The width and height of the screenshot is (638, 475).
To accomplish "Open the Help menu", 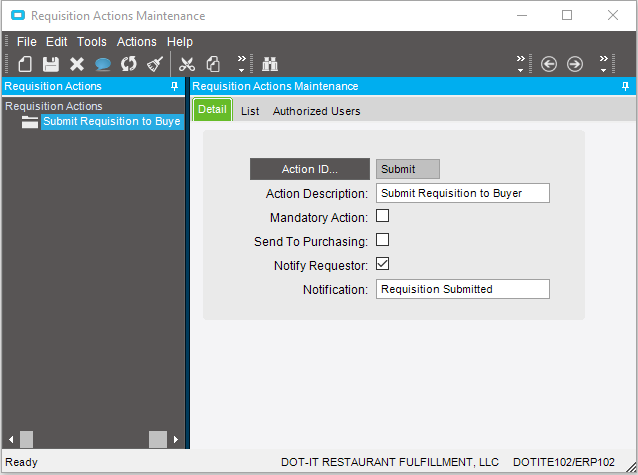I will (x=180, y=42).
